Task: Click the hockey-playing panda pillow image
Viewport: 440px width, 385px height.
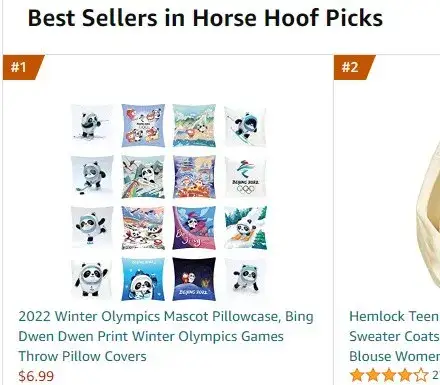Action: 92,177
